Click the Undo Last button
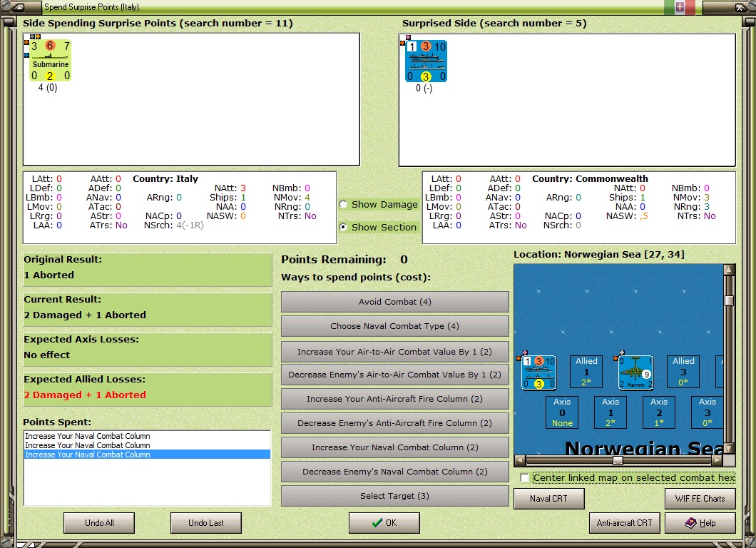The height and width of the screenshot is (548, 756). (x=206, y=523)
